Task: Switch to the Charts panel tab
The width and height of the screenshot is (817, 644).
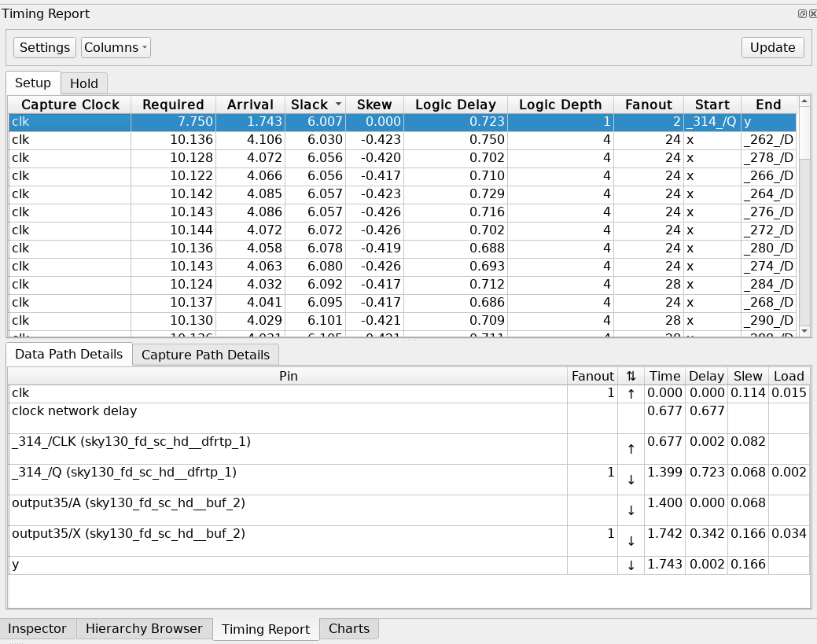Action: click(349, 628)
